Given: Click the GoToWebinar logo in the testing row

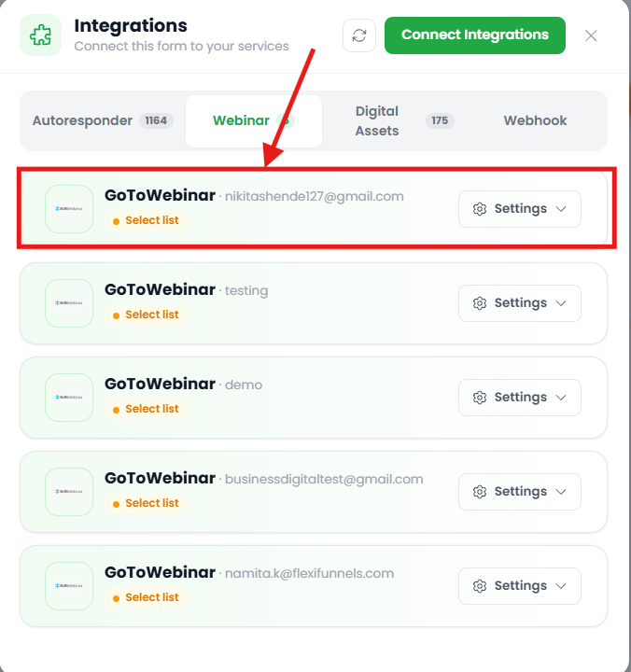Looking at the screenshot, I should click(x=69, y=303).
